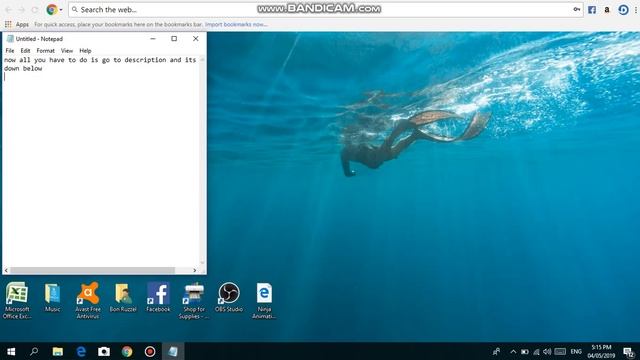Open Notepad View menu

[67, 51]
